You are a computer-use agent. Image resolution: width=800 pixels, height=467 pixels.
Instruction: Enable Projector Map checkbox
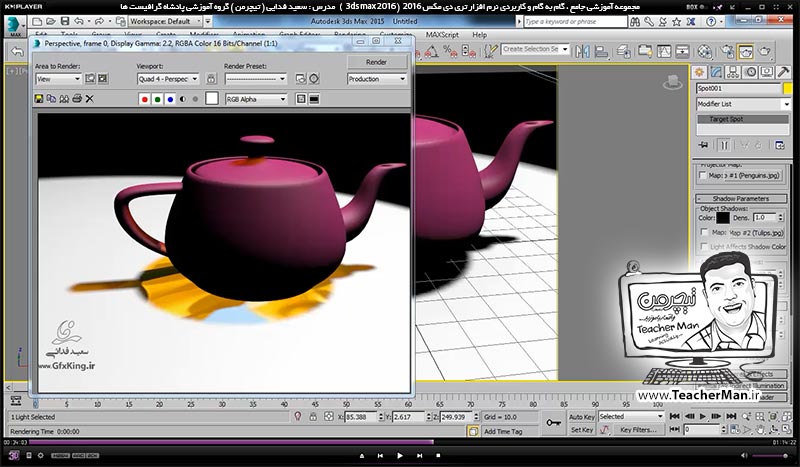(703, 176)
